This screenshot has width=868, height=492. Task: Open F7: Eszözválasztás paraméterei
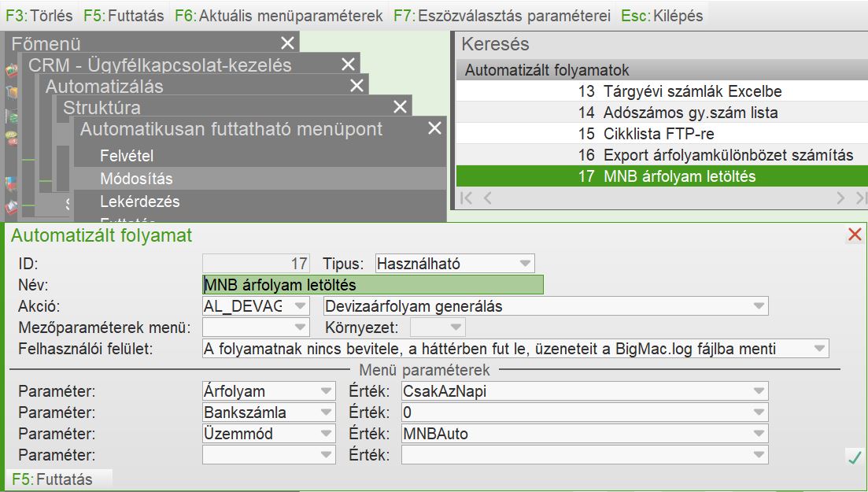tap(502, 16)
